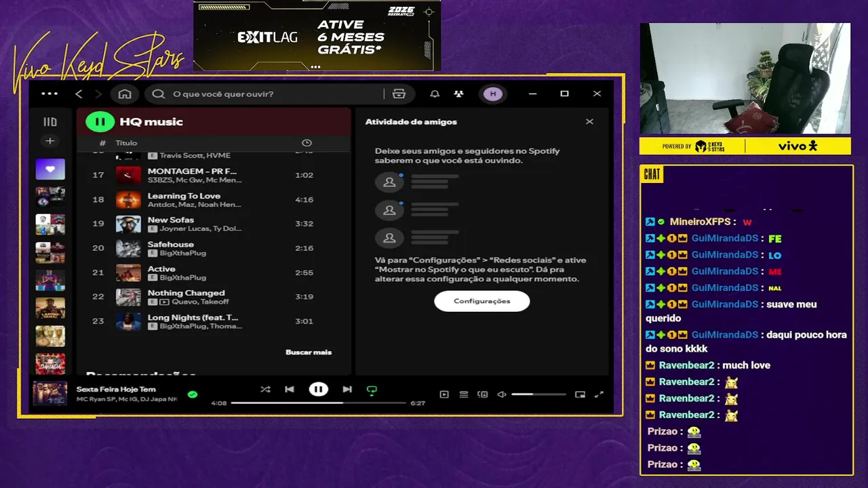Open sidebar playlist below Liked Songs
Viewport: 868px width, 488px height.
click(x=50, y=197)
